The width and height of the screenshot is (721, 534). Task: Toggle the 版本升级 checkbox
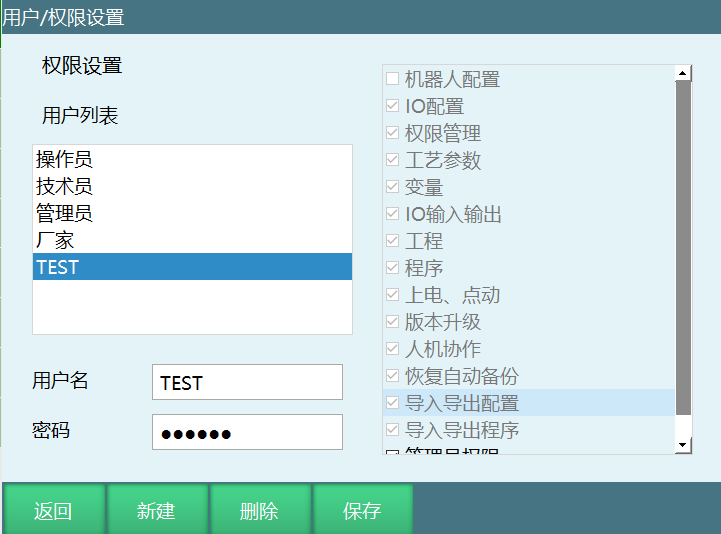(x=393, y=322)
